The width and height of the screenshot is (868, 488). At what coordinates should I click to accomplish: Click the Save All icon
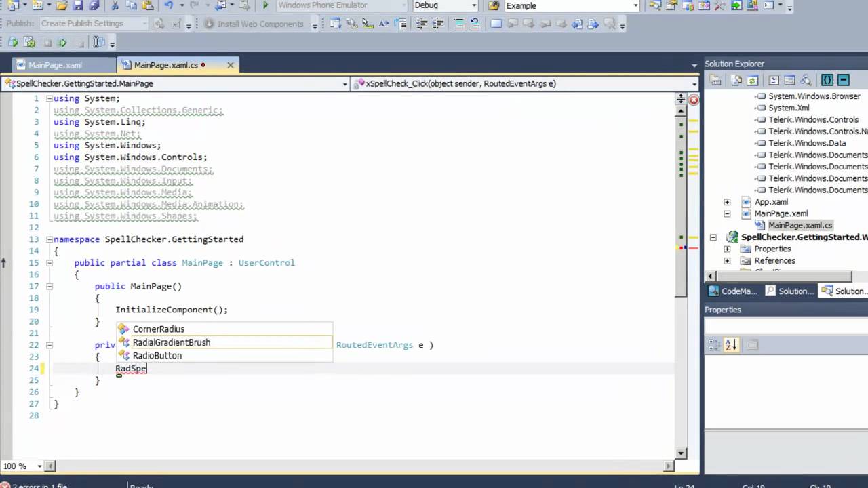click(x=94, y=5)
